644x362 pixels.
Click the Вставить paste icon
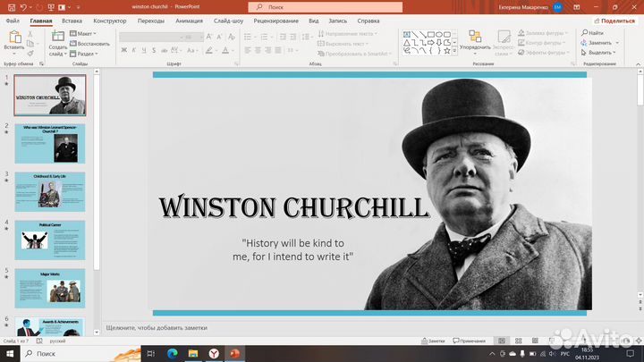pos(14,41)
